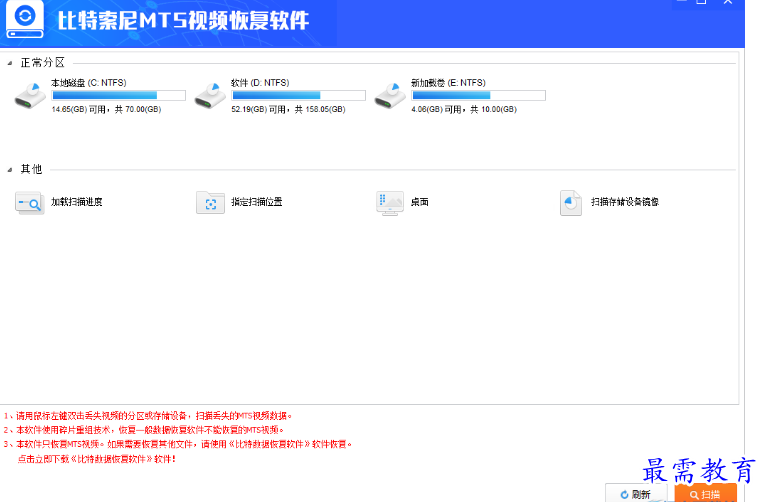Image resolution: width=764 pixels, height=502 pixels.
Task: Click the D: drive usage bar
Action: (298, 96)
